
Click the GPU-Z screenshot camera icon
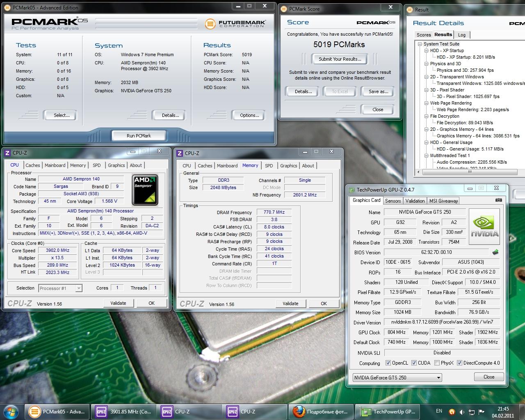pyautogui.click(x=498, y=200)
